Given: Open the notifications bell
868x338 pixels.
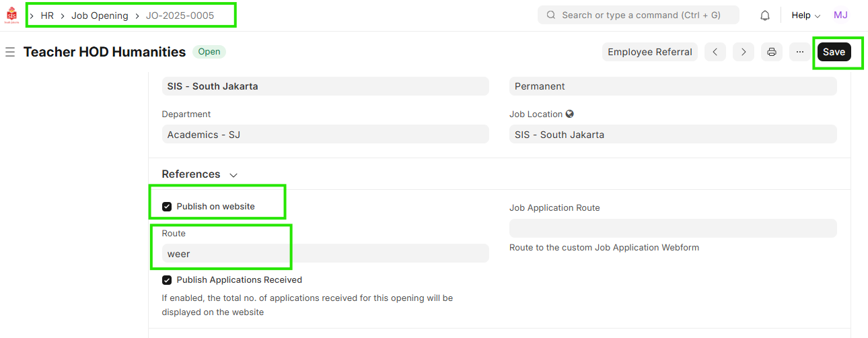Looking at the screenshot, I should (x=765, y=15).
